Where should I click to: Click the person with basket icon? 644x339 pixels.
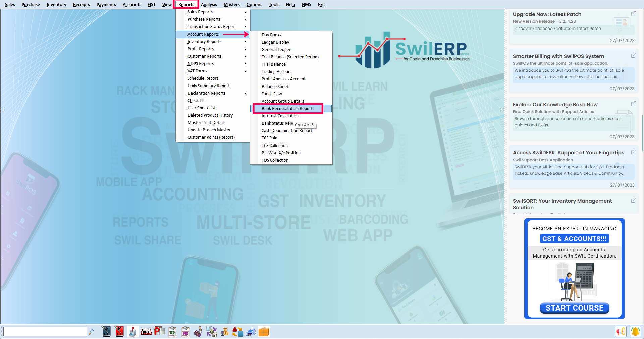pos(198,331)
